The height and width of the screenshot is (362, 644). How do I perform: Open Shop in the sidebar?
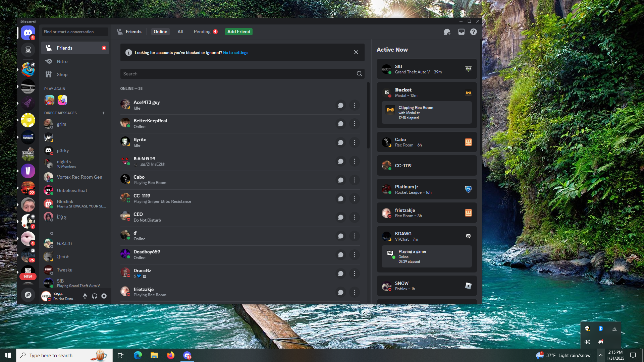(75, 74)
